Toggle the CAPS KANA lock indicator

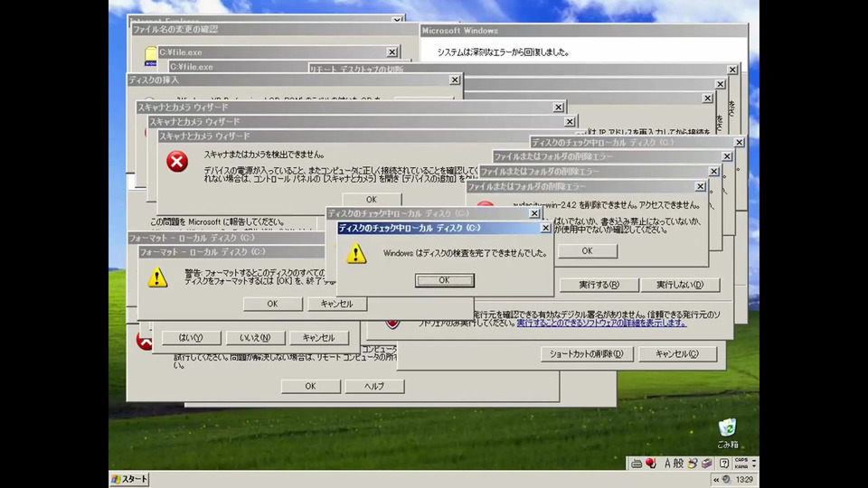(741, 463)
